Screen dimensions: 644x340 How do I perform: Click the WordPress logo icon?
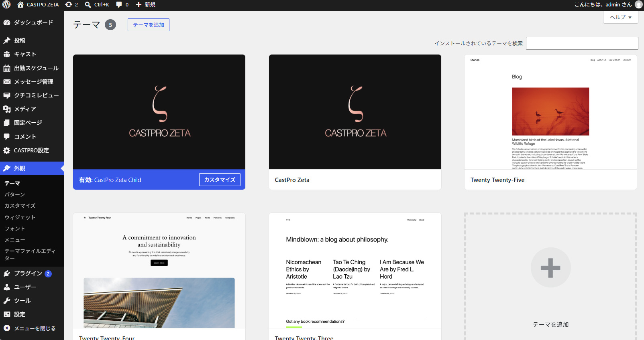[6, 5]
